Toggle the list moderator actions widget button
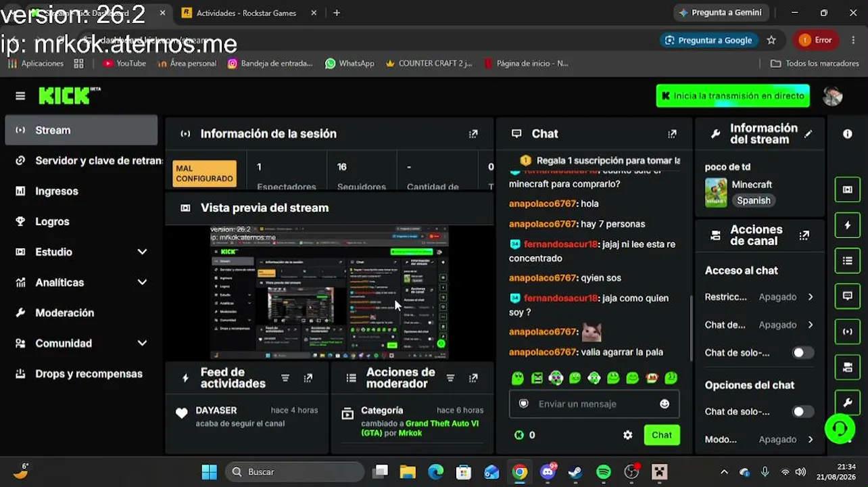This screenshot has width=868, height=487. pos(847,260)
